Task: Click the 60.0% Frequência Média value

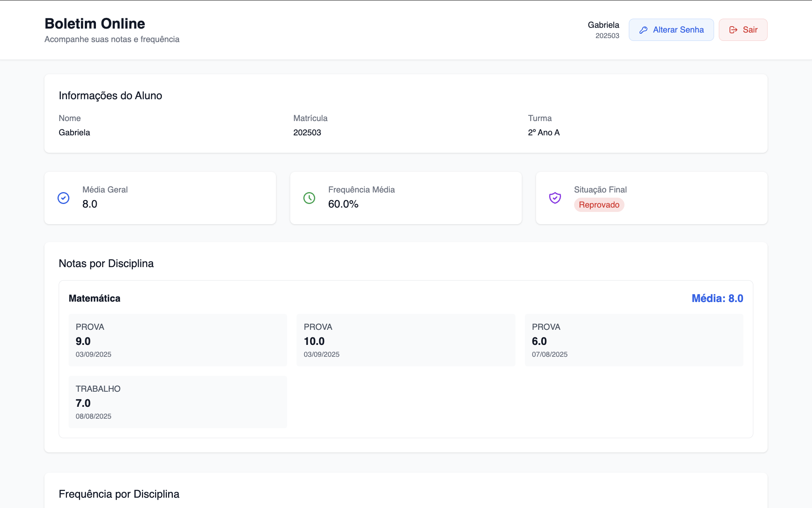Action: (343, 204)
